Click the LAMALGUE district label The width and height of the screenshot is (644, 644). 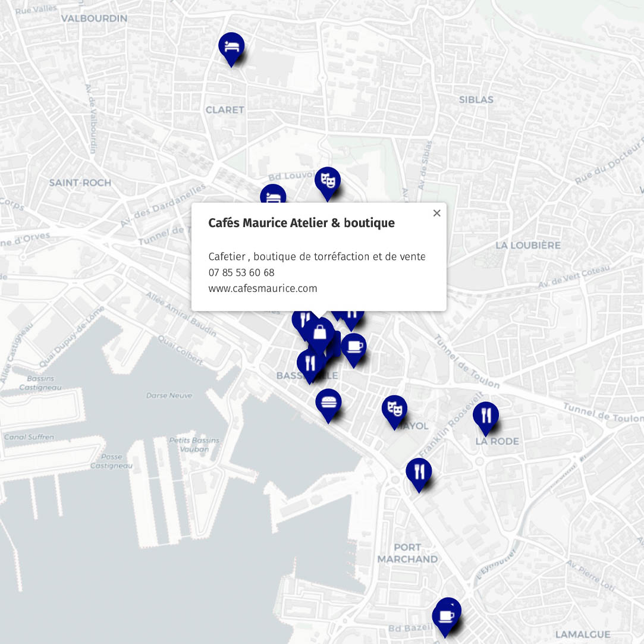(x=582, y=634)
